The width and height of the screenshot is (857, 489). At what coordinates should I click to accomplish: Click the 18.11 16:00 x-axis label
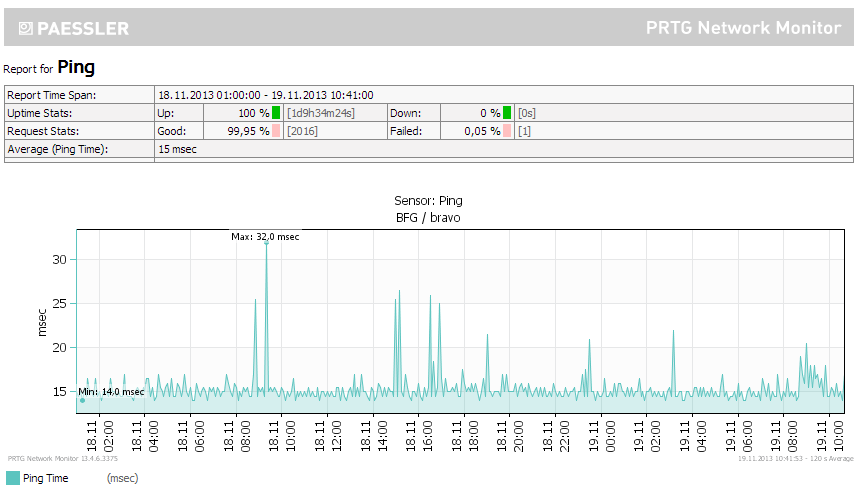(419, 436)
